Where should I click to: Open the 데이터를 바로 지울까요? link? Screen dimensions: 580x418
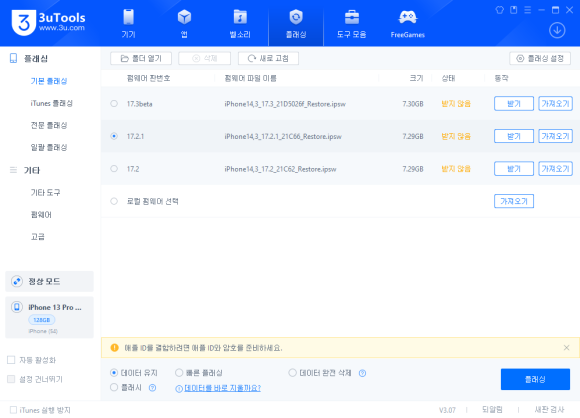point(222,388)
